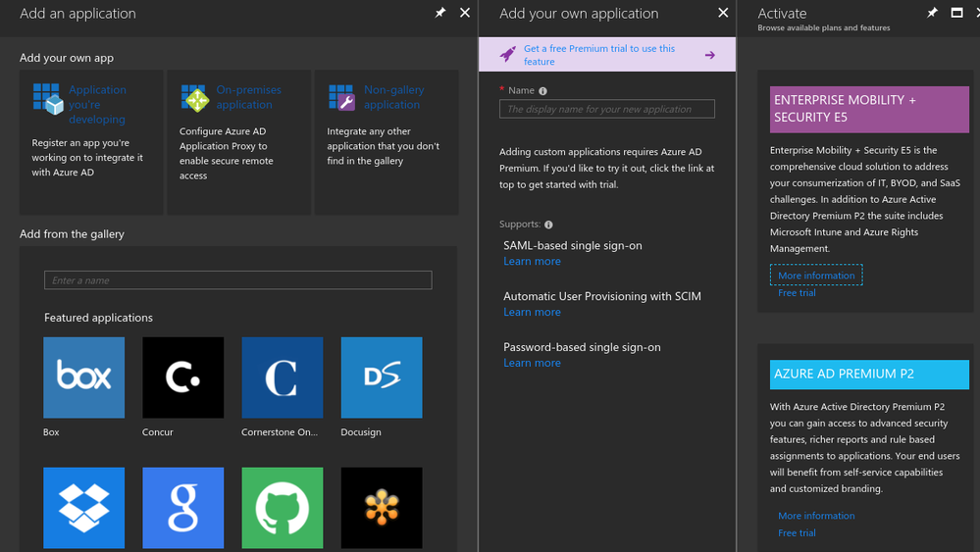The width and height of the screenshot is (980, 552).
Task: Select the Enterprise Mobility + Security E5 header
Action: (869, 109)
